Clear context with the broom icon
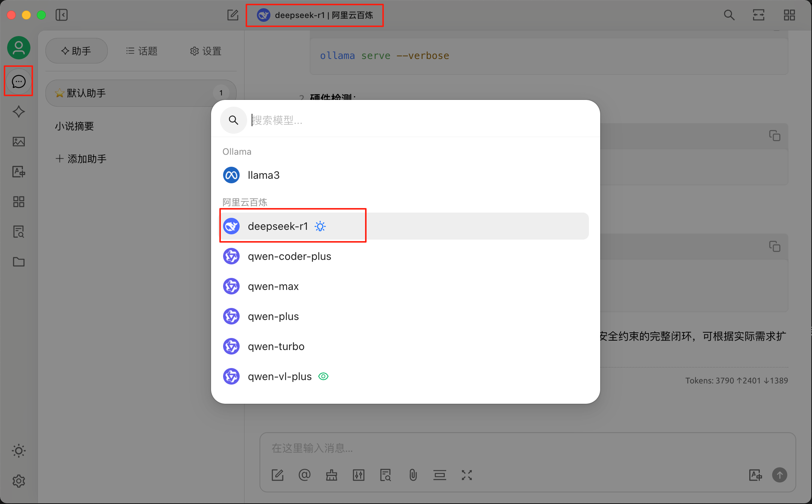 [332, 475]
